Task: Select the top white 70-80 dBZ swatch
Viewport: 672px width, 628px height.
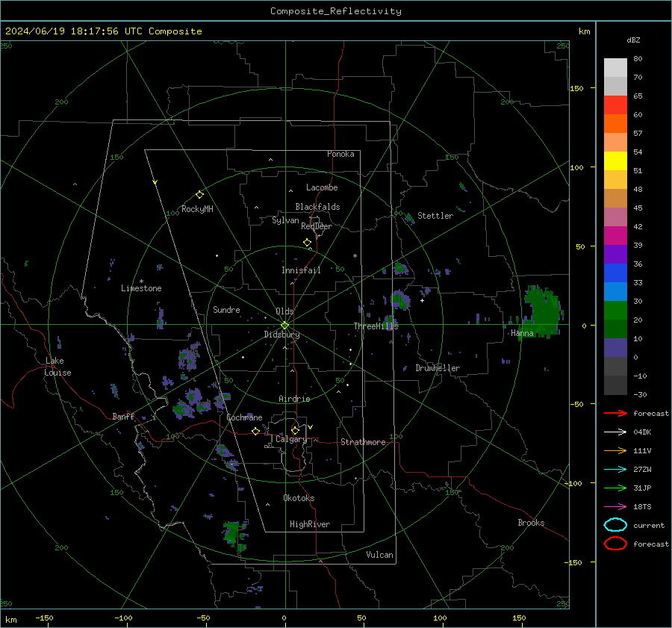Action: (x=615, y=68)
